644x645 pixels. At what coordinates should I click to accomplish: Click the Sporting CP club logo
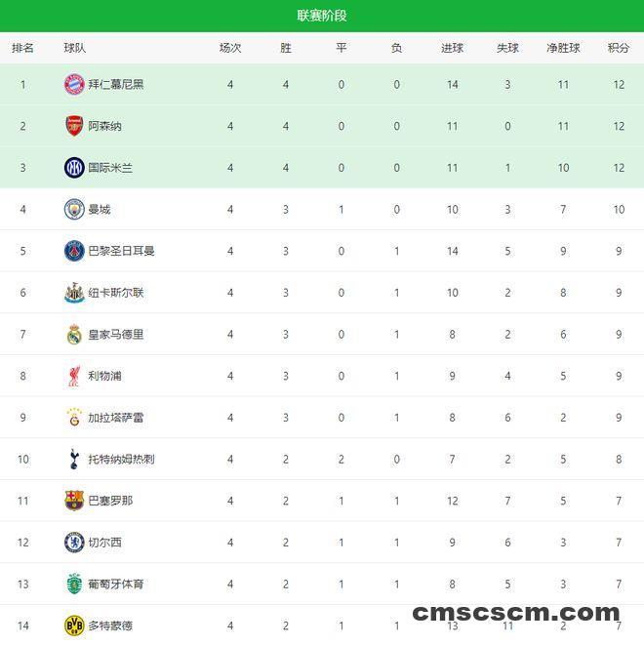(74, 584)
